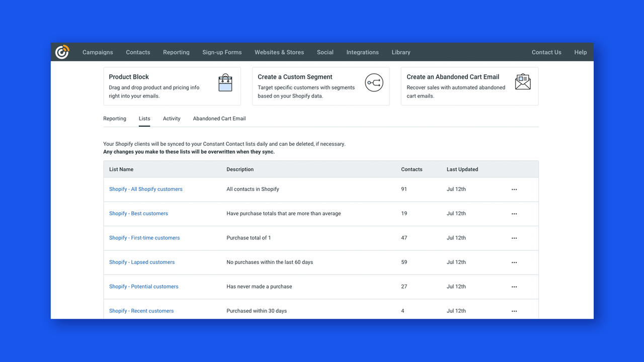
Task: Open more options for Recent customers row
Action: pos(514,311)
